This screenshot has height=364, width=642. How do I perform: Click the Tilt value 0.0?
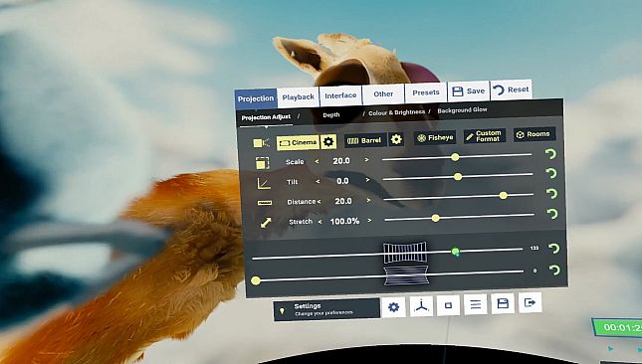342,181
